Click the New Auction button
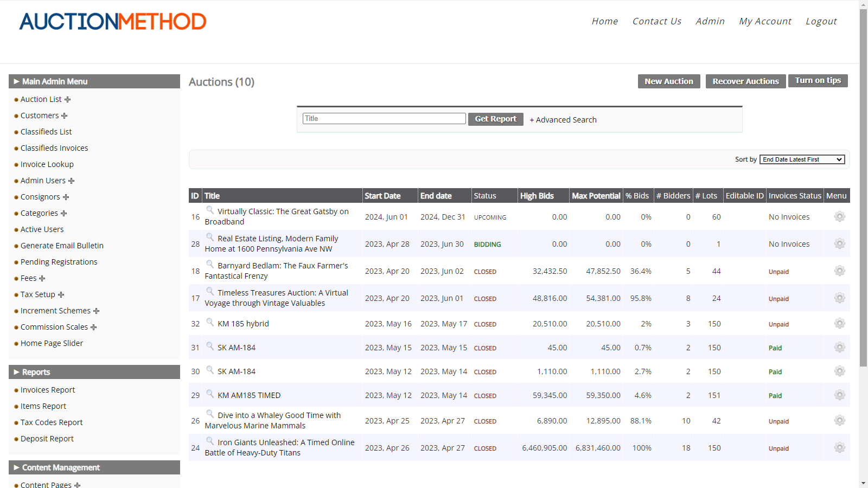Viewport: 868px width, 488px height. (669, 81)
